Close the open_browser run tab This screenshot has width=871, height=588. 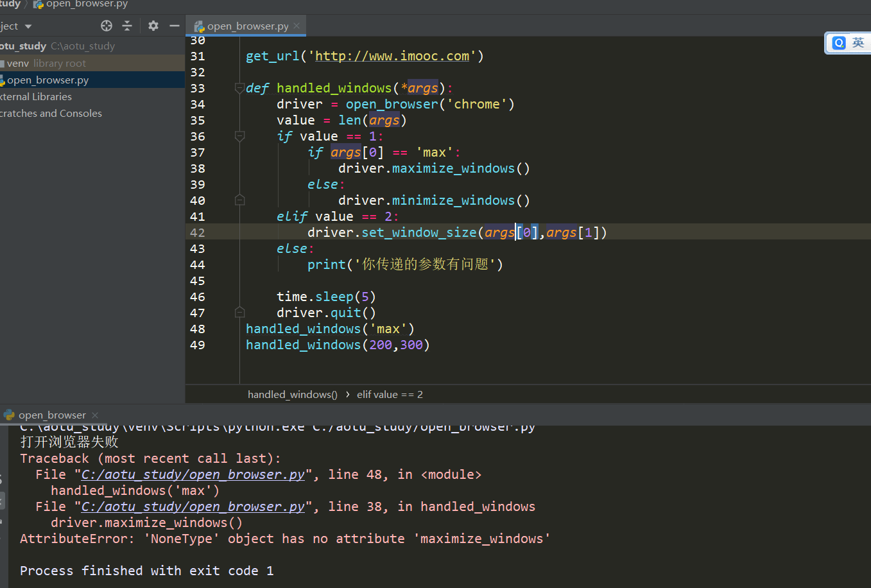(95, 415)
